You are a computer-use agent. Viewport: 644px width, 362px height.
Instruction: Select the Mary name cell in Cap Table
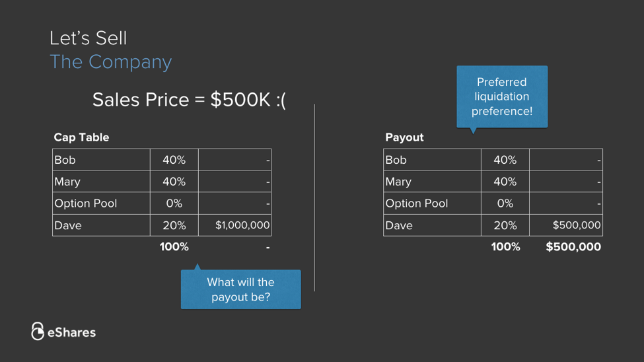[x=101, y=182]
